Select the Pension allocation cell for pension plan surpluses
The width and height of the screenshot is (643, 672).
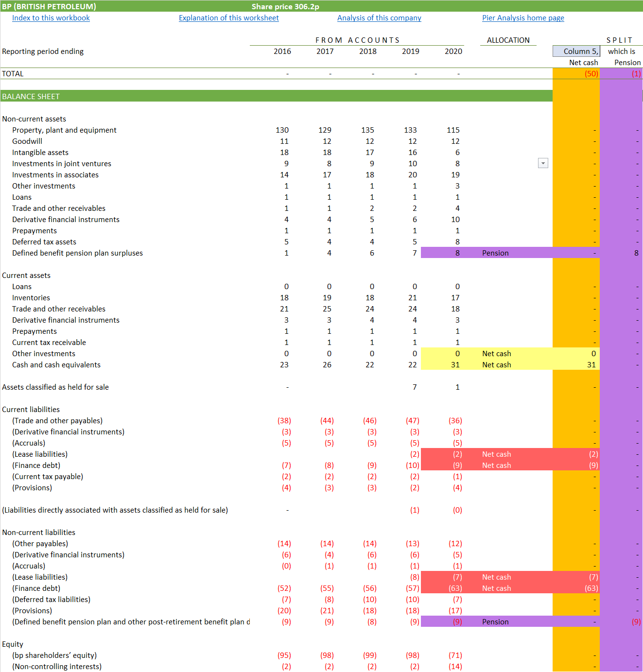pos(495,253)
